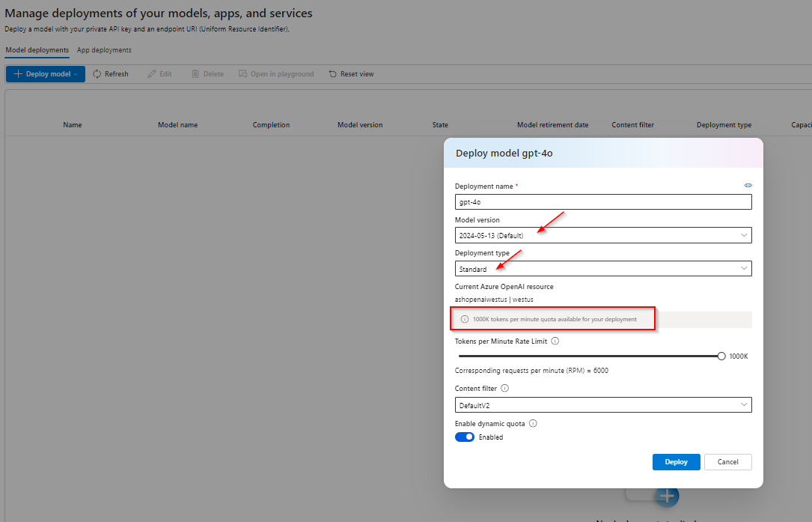This screenshot has height=522, width=812.
Task: Click info icon next to Content filter label
Action: [505, 388]
